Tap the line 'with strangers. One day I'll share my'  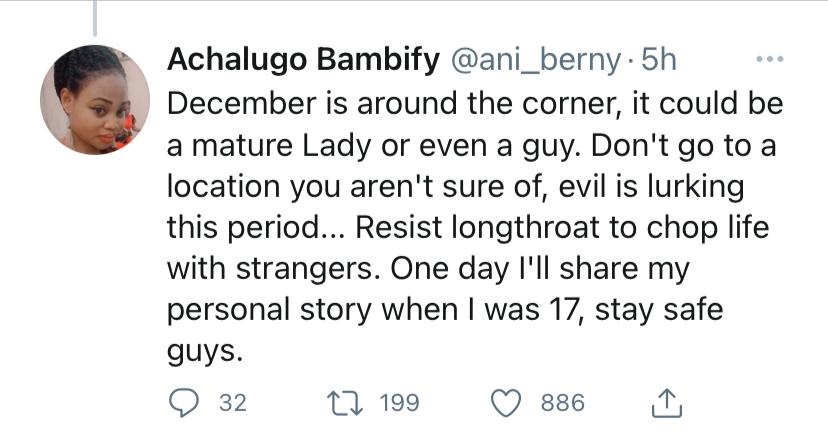(x=428, y=269)
